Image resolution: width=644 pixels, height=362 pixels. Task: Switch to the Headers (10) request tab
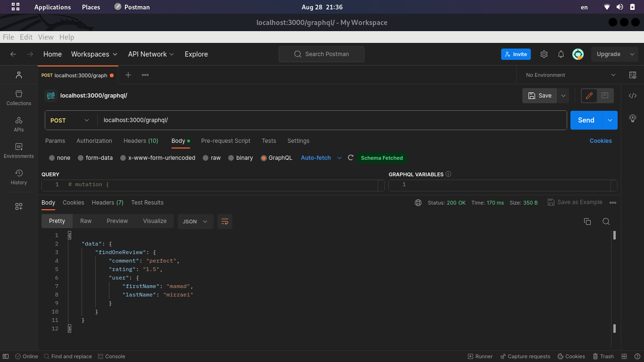[141, 141]
